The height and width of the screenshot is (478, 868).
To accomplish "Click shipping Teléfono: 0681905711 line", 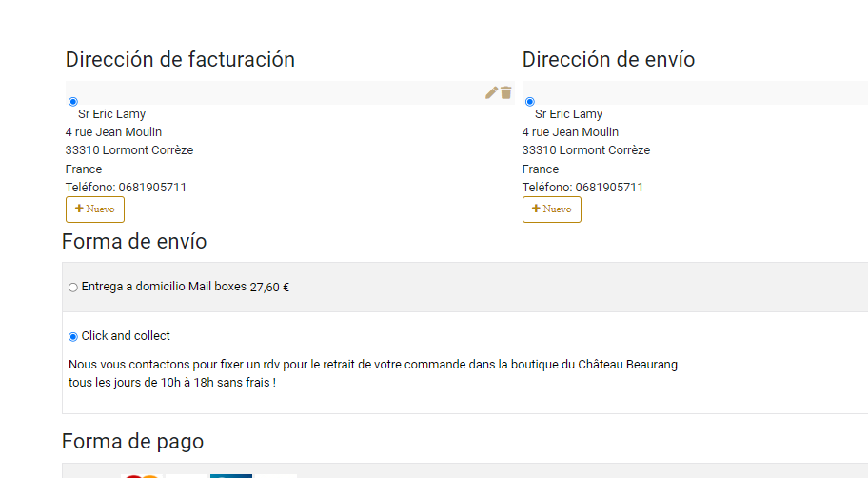I will tap(582, 188).
